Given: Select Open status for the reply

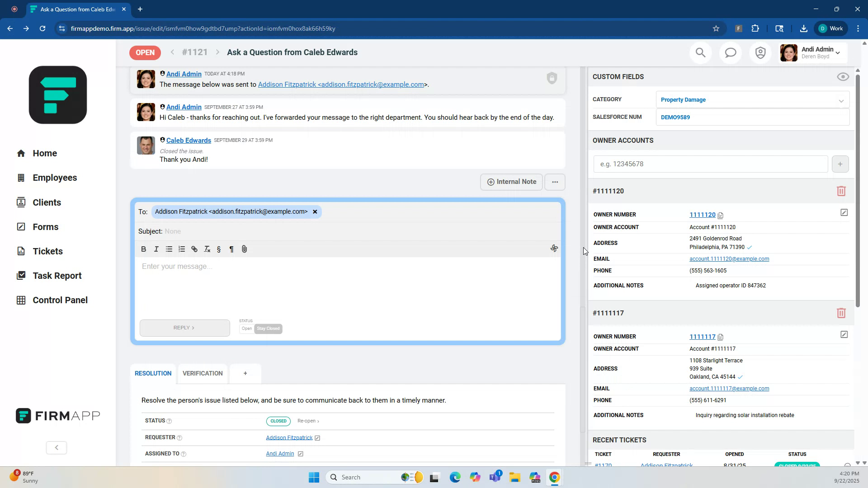Looking at the screenshot, I should coord(247,328).
